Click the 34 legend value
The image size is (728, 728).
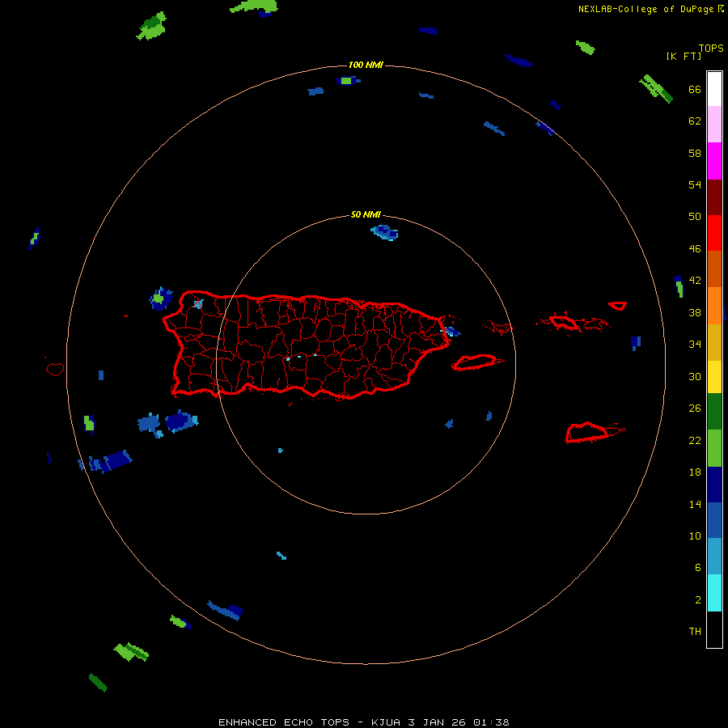pos(695,345)
